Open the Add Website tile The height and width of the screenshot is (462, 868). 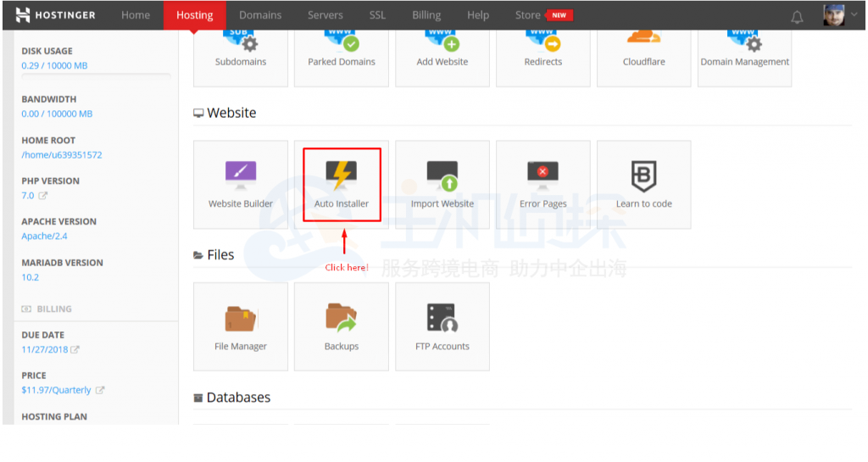click(442, 58)
